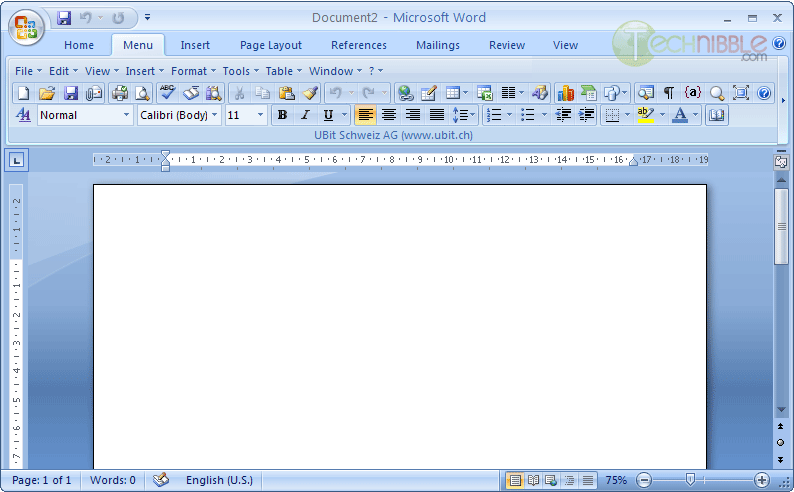
Task: Expand the Normal style combo box
Action: 126,115
